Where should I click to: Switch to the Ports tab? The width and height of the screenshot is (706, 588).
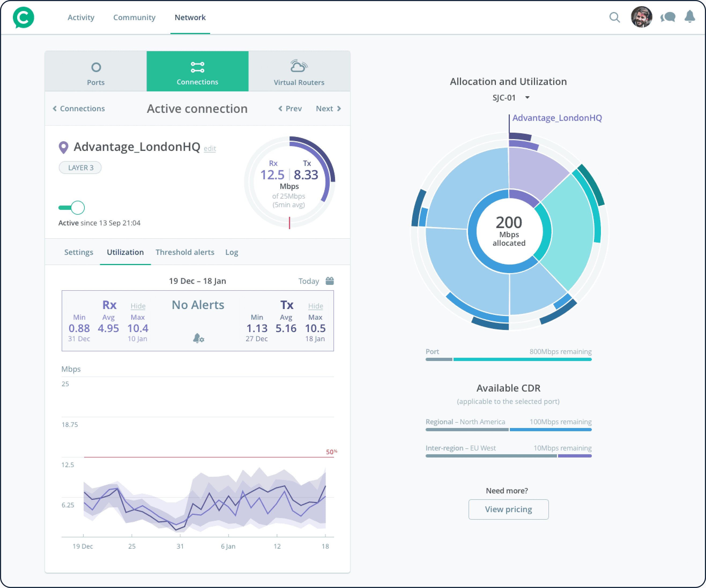tap(96, 71)
